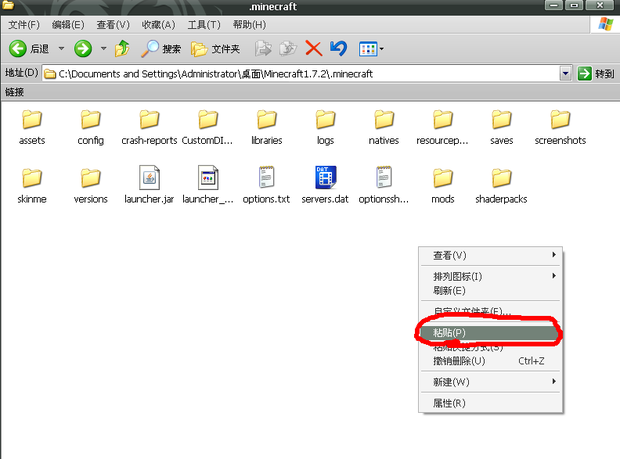Open Back button history dropdown arrow
Screen dimensions: 620x459
(x=61, y=49)
